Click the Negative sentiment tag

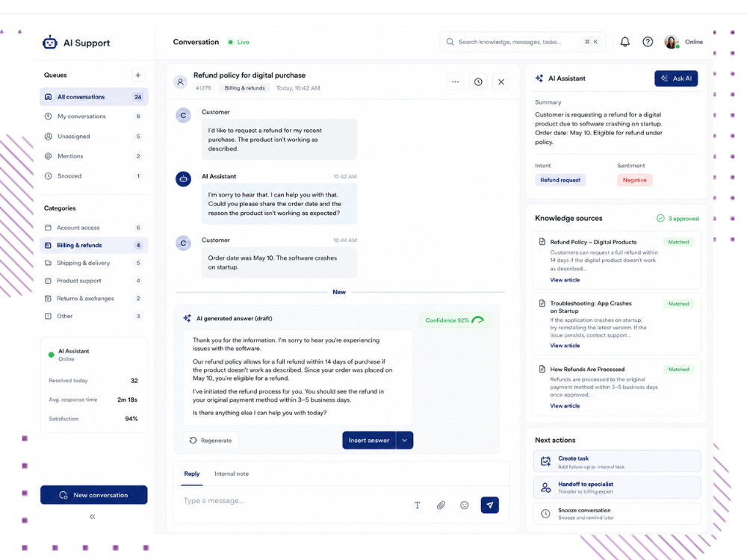click(634, 180)
